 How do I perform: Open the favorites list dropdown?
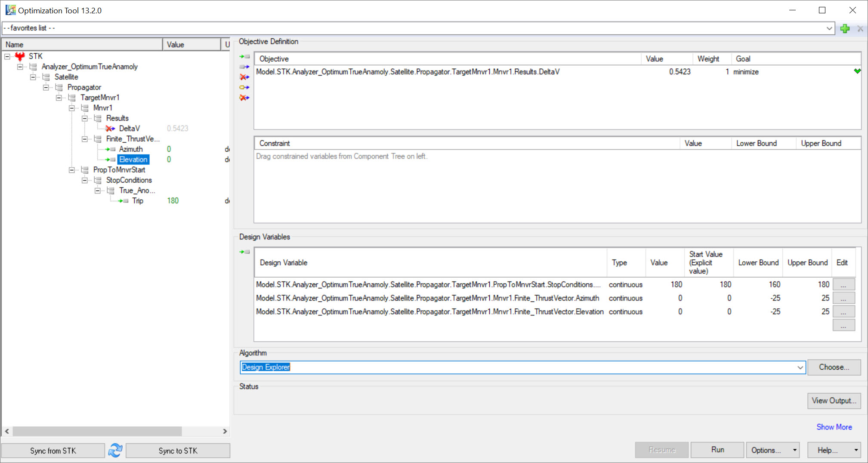(829, 28)
